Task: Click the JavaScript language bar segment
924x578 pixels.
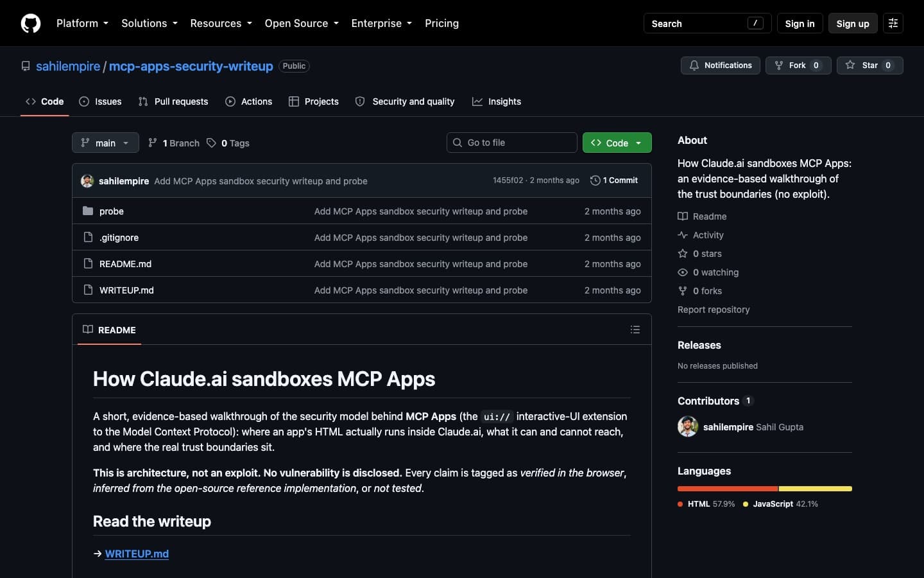Action: coord(816,489)
